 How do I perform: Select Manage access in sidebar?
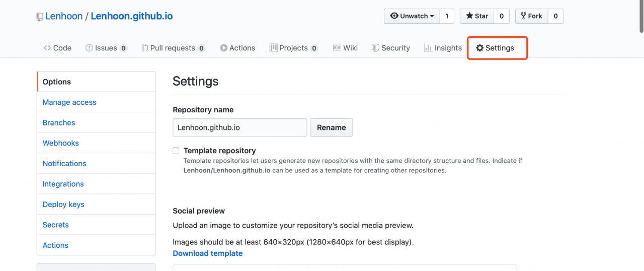(69, 102)
